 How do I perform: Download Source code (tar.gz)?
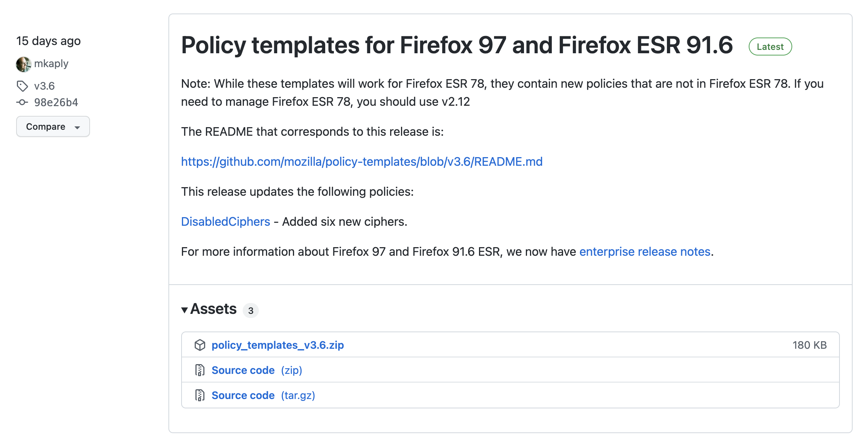[x=263, y=395]
